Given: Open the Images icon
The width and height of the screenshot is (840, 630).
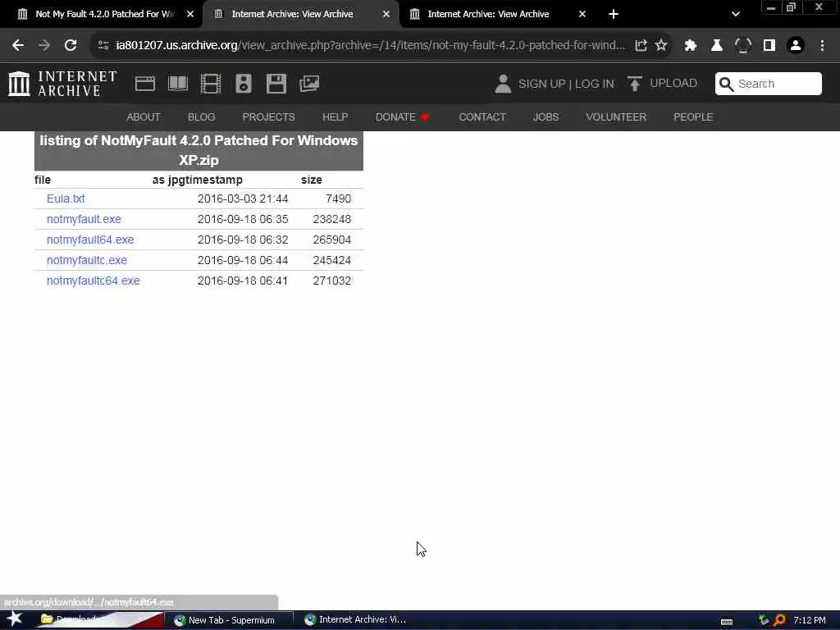Looking at the screenshot, I should pyautogui.click(x=309, y=84).
